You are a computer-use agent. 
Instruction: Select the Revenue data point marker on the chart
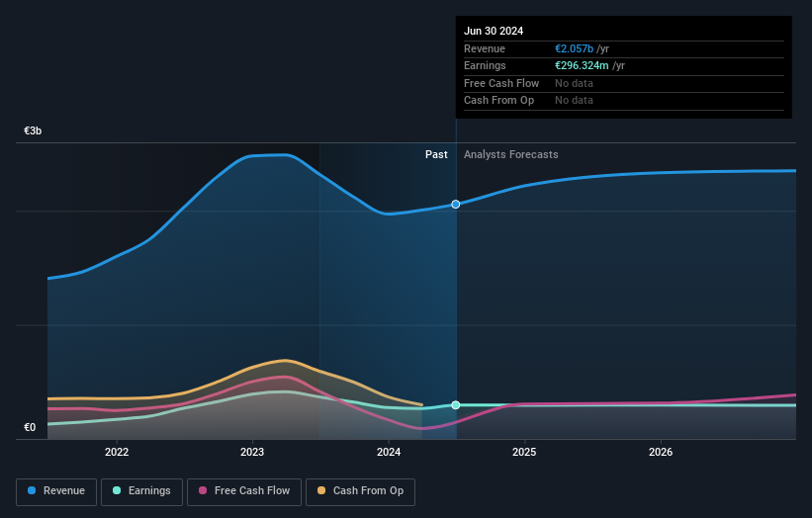click(456, 205)
